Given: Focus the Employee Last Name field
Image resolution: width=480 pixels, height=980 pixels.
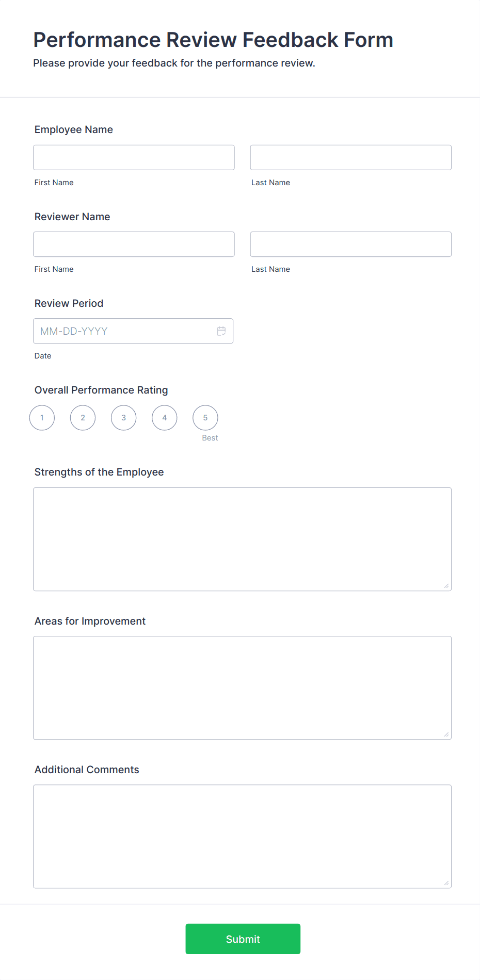Looking at the screenshot, I should [350, 157].
